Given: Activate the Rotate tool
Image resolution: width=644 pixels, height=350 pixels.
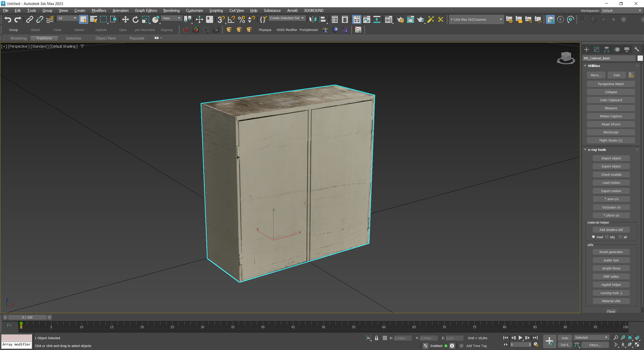Looking at the screenshot, I should tap(135, 20).
